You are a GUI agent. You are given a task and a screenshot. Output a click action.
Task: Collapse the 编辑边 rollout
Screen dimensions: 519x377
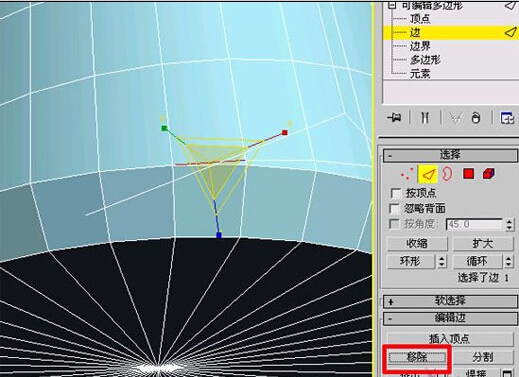tap(450, 318)
